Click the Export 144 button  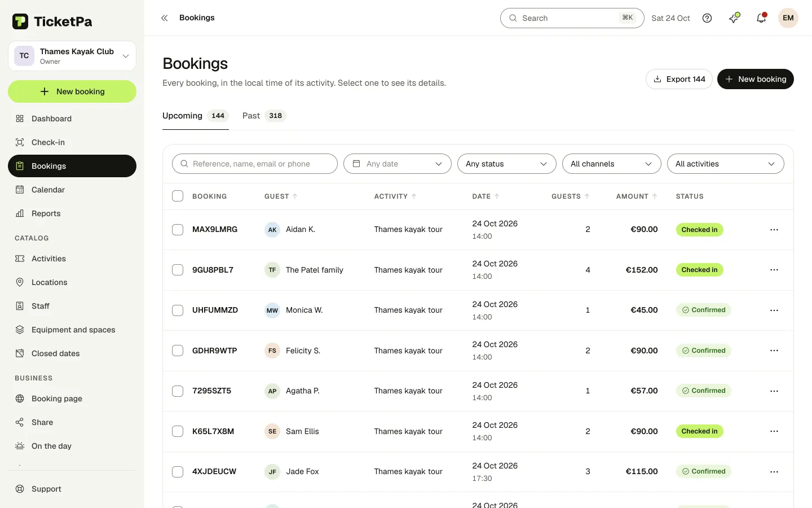(679, 79)
